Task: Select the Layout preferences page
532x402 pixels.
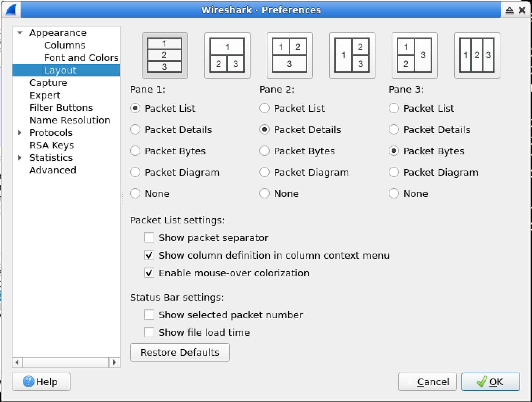Action: [x=60, y=70]
